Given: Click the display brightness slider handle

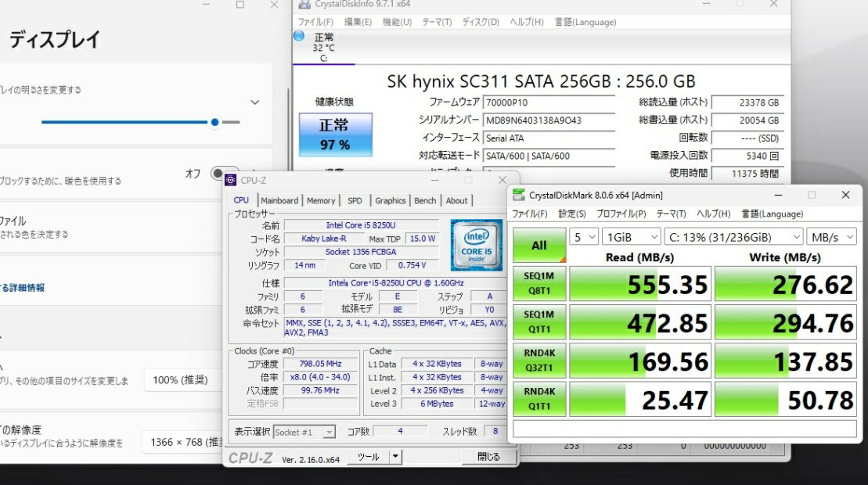Looking at the screenshot, I should point(214,122).
